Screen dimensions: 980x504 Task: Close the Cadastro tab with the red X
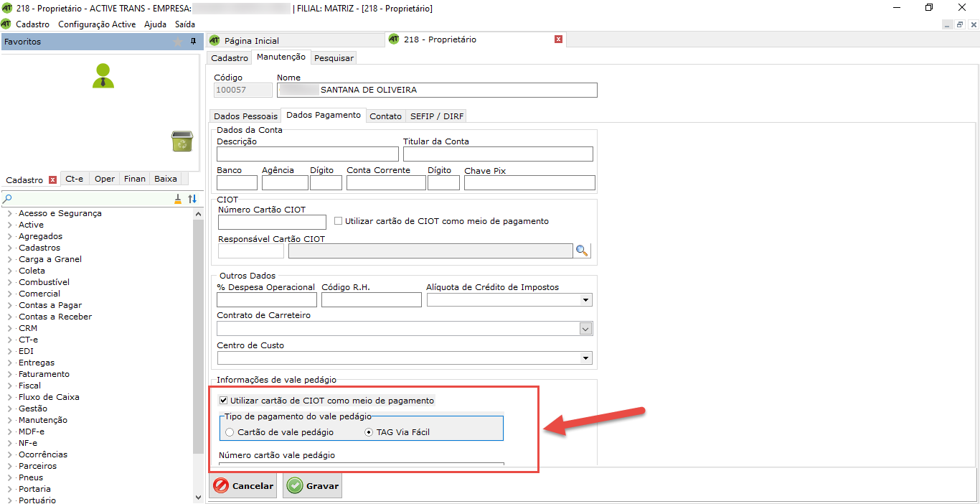(x=52, y=179)
